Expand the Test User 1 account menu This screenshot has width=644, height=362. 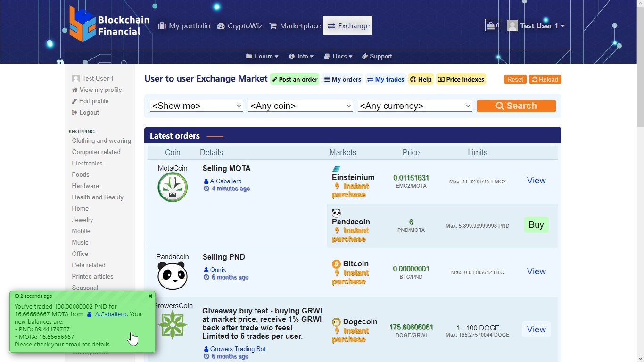[537, 26]
